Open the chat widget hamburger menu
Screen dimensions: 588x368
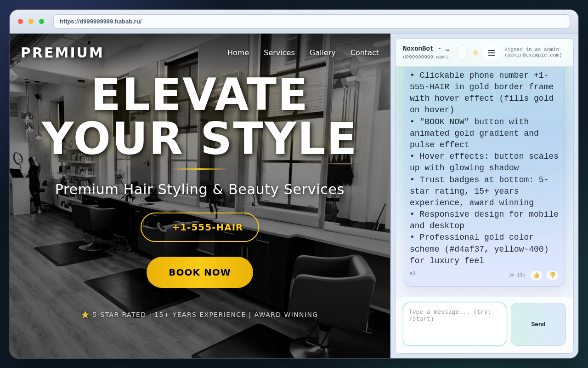(492, 52)
